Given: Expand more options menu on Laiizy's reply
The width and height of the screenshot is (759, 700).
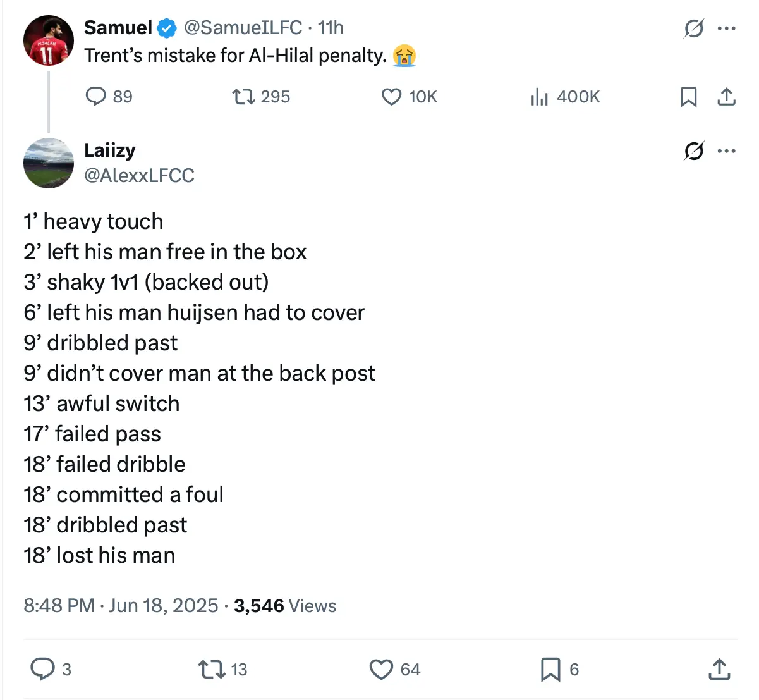Looking at the screenshot, I should click(727, 151).
